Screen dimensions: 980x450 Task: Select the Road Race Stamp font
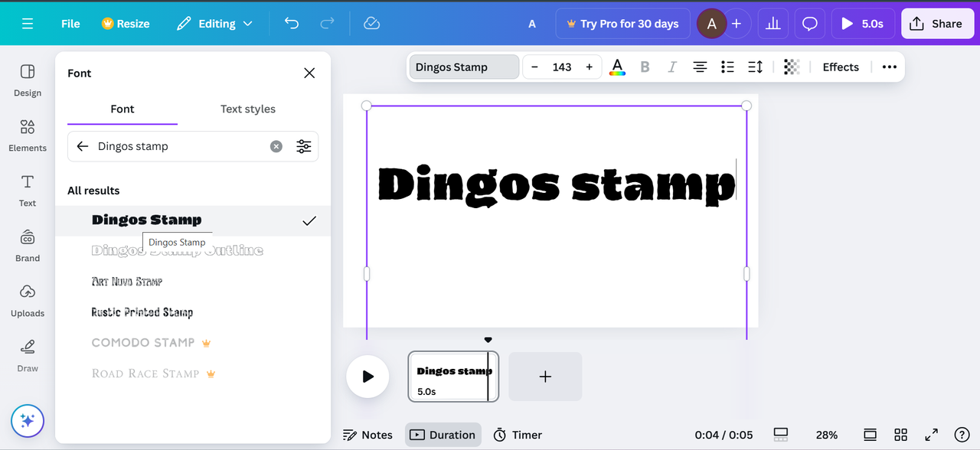[193, 373]
